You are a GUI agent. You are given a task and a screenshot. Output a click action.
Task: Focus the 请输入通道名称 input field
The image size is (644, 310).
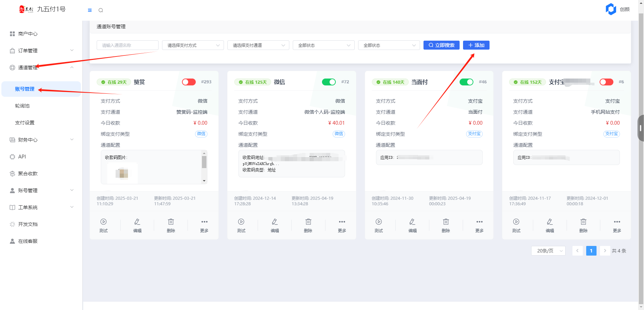(128, 45)
